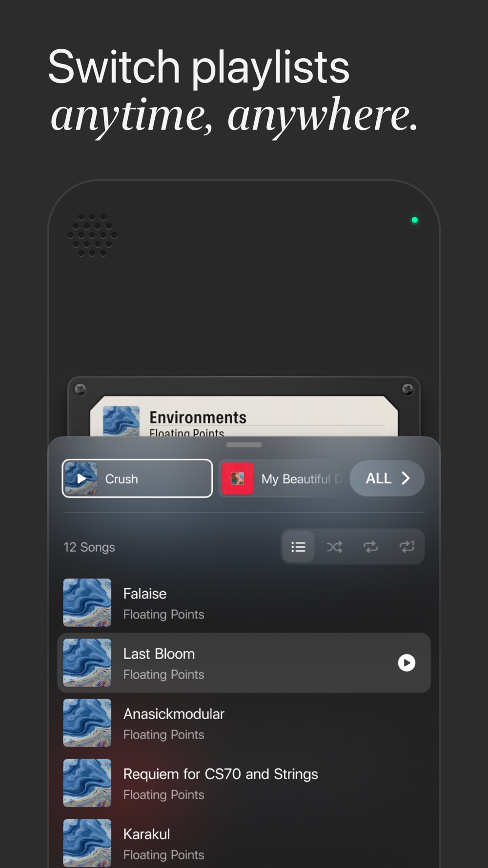Tap the My Beautiful D red cover icon
This screenshot has width=488, height=868.
click(x=238, y=478)
